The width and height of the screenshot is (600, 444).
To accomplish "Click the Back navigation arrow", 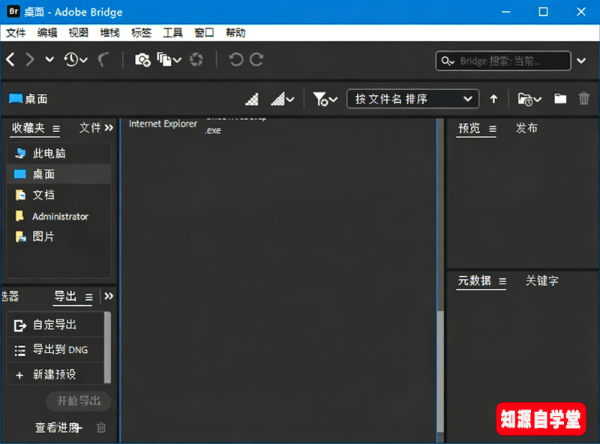I will pyautogui.click(x=11, y=60).
